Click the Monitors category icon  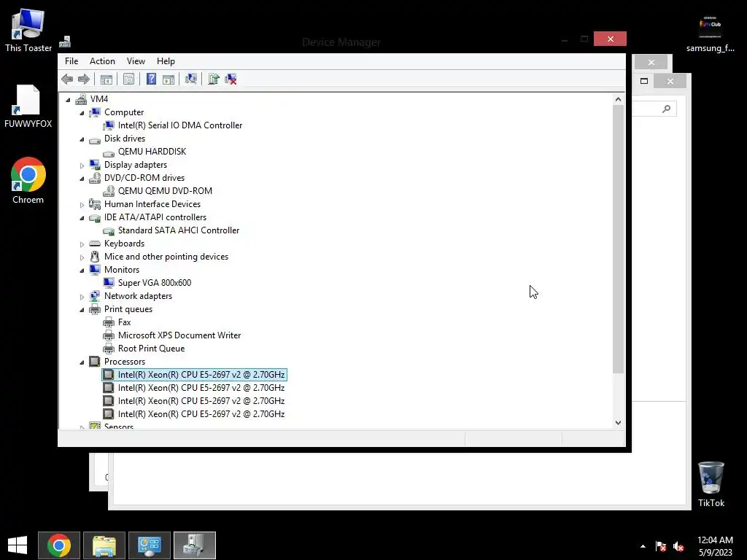pos(95,270)
